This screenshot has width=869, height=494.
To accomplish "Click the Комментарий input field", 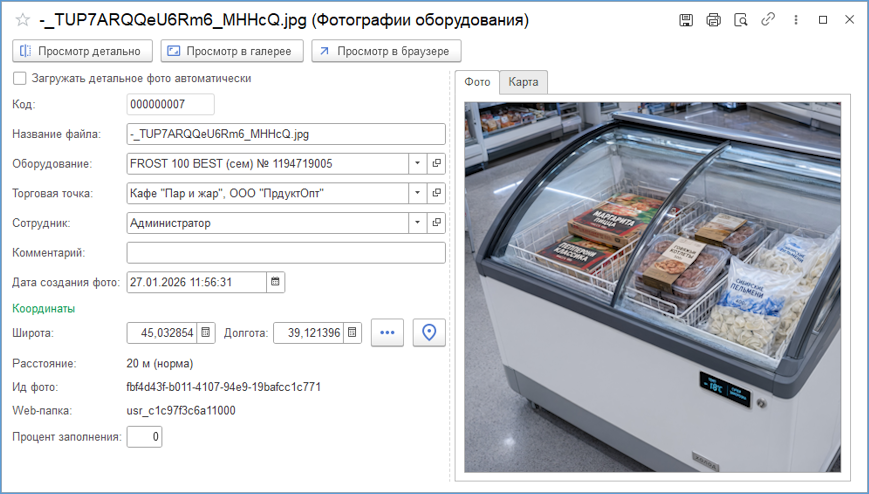I will 286,253.
